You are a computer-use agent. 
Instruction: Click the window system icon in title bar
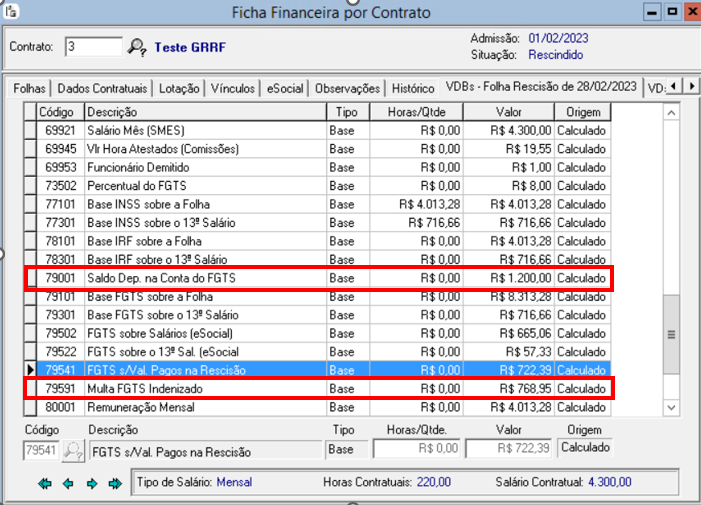coord(12,13)
